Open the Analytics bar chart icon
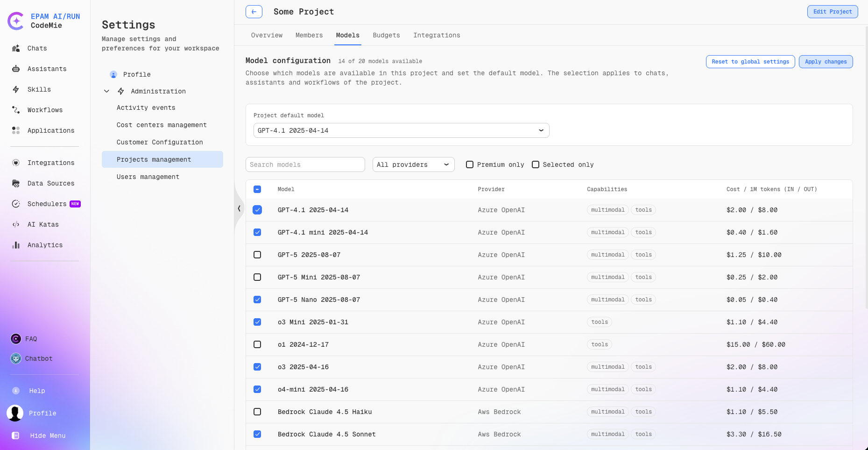Viewport: 868px width, 450px height. (16, 245)
